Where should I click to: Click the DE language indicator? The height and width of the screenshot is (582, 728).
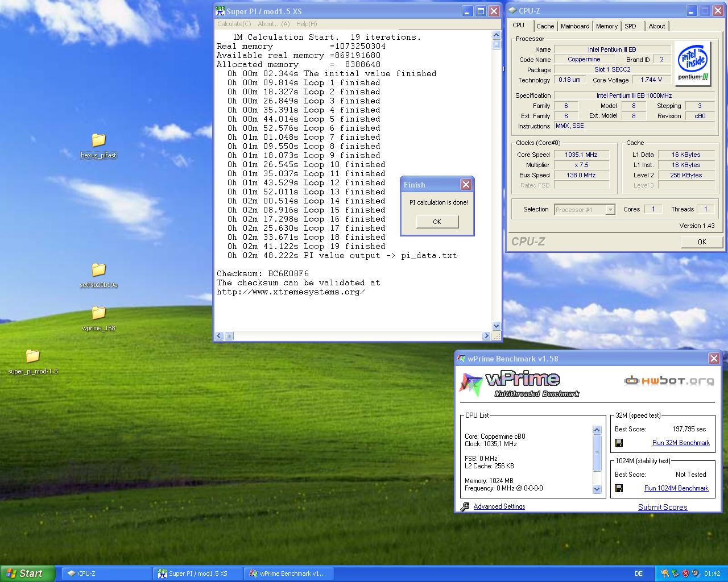coord(639,573)
